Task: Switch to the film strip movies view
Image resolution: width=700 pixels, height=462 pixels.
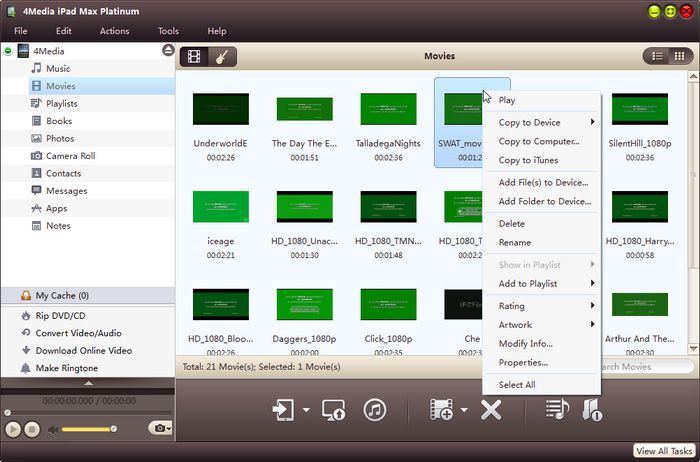Action: (x=194, y=56)
